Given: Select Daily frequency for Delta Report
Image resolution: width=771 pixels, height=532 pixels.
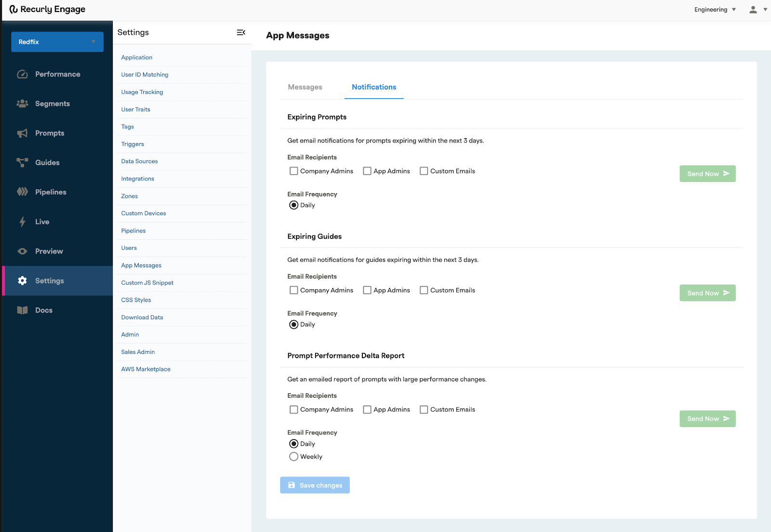Looking at the screenshot, I should pyautogui.click(x=293, y=444).
